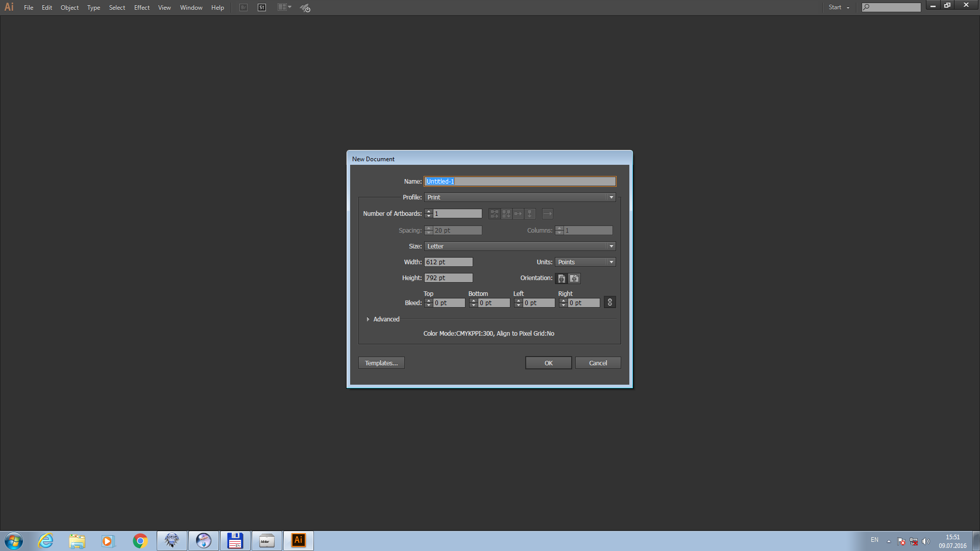Open the Size dropdown menu
The height and width of the screenshot is (551, 980).
coord(610,245)
